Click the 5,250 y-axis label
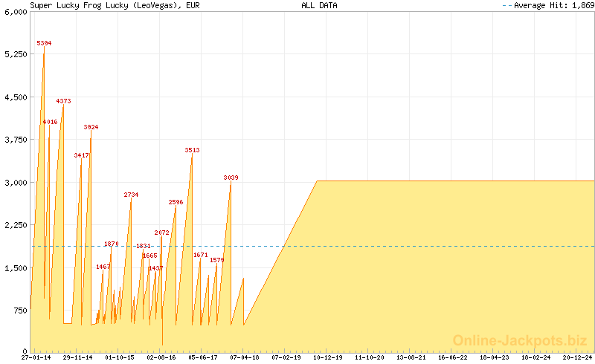This screenshot has height=364, width=595. coord(16,54)
